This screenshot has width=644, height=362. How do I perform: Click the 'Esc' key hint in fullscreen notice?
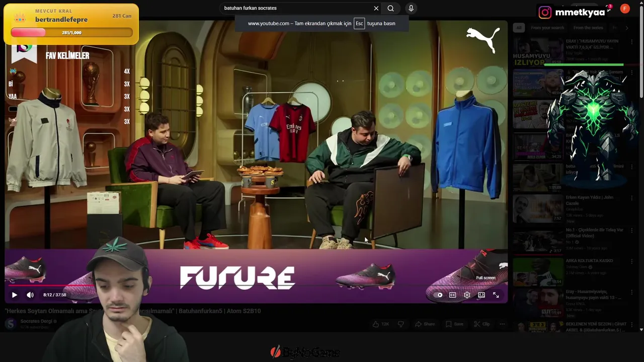pyautogui.click(x=359, y=24)
